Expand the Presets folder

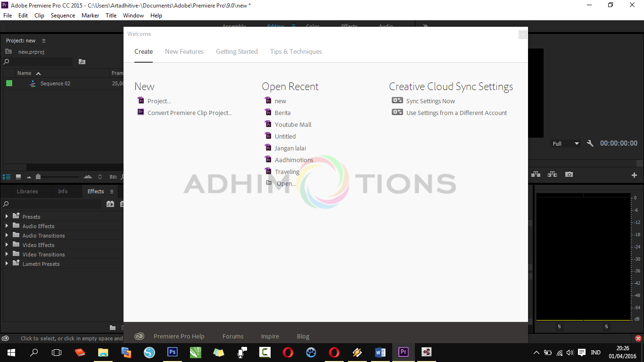[x=7, y=216]
